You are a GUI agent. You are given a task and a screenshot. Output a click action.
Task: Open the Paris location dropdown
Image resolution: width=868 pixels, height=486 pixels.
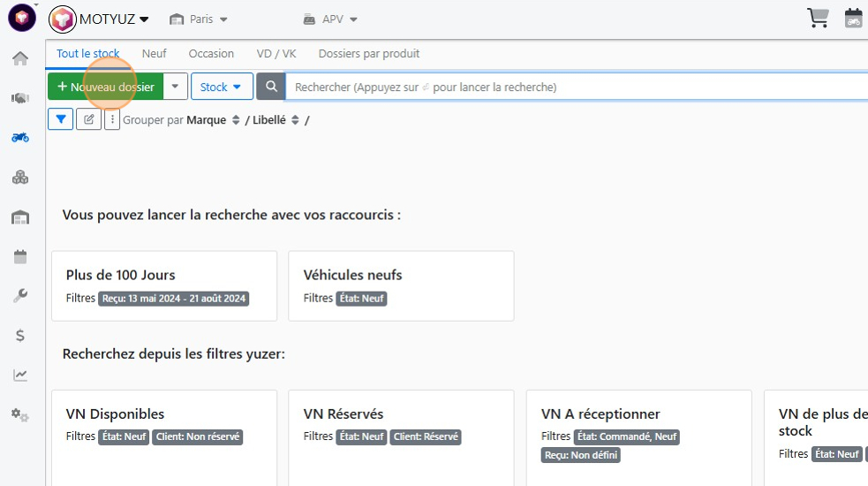pyautogui.click(x=199, y=19)
